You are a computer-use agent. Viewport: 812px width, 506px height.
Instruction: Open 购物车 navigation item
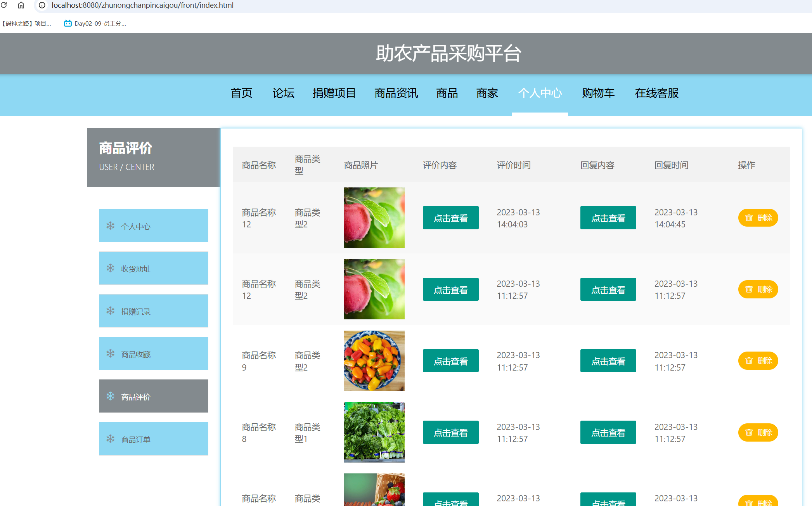click(x=598, y=93)
